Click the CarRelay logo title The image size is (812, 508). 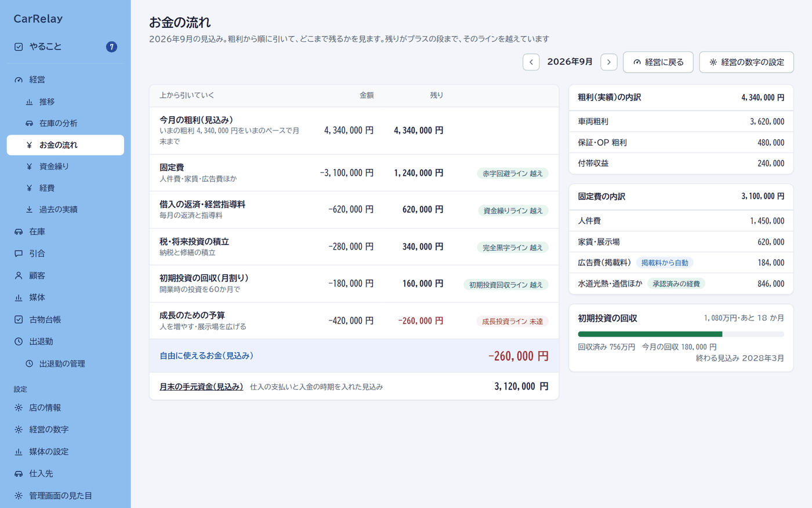[38, 19]
